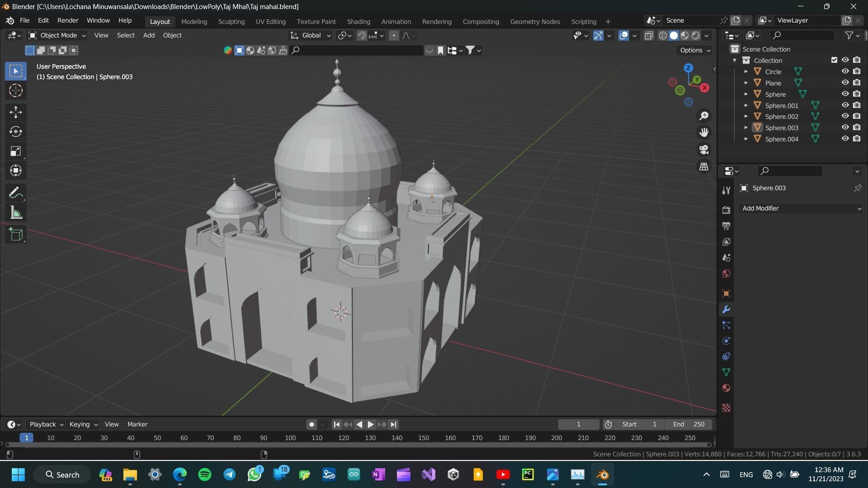Hide Circle object with eye icon

845,71
